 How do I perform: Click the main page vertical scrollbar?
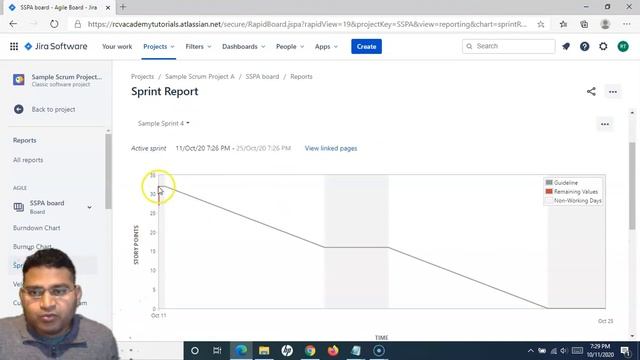click(632, 186)
